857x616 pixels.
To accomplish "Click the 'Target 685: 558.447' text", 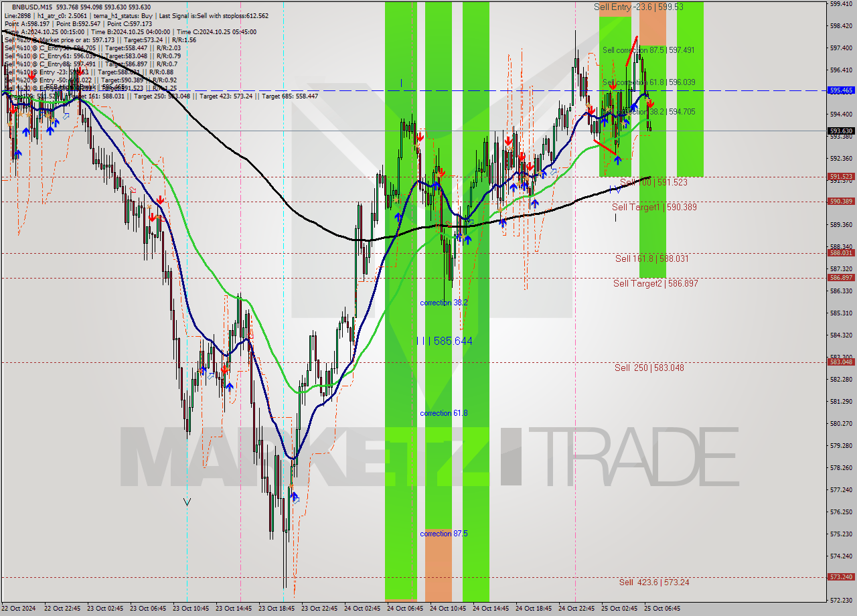I will click(x=290, y=96).
